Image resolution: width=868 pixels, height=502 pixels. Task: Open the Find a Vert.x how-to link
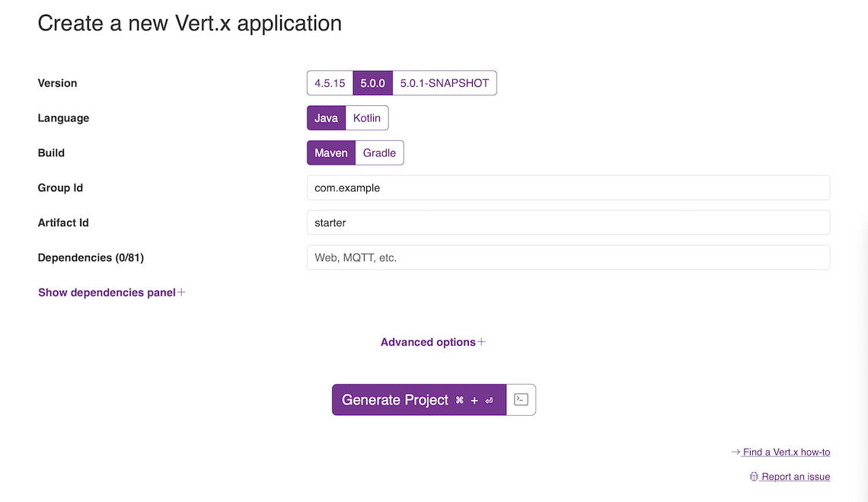click(x=780, y=452)
